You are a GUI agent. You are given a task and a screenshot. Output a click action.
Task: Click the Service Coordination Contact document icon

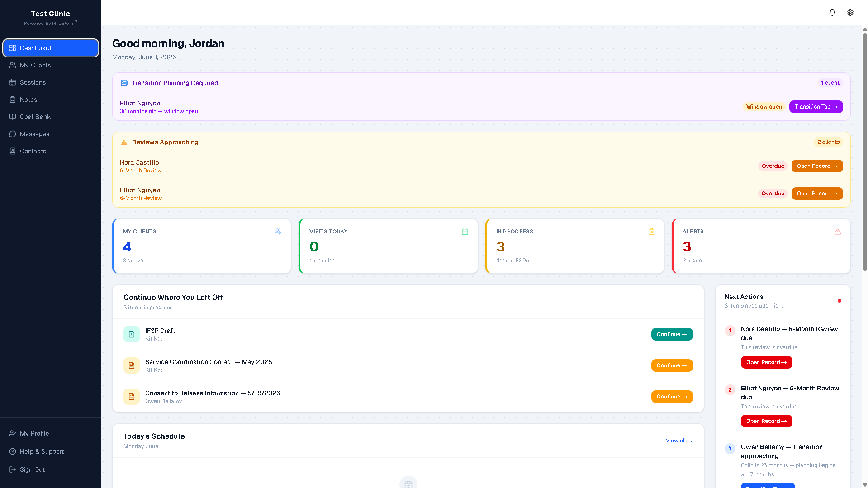132,365
